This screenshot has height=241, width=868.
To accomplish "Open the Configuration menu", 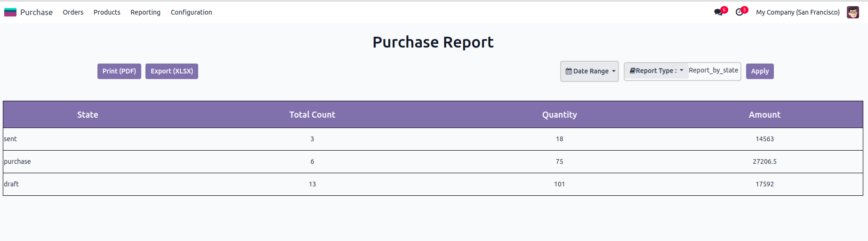I will point(191,12).
